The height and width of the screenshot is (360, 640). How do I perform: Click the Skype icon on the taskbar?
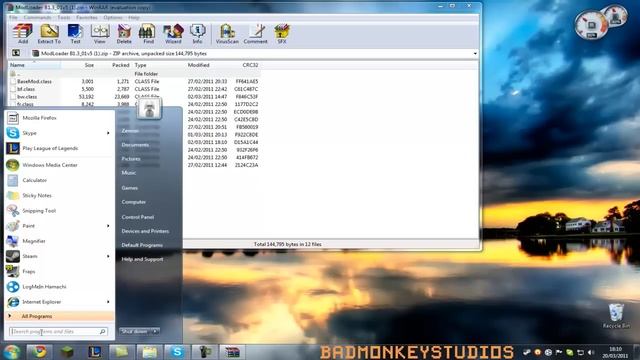coord(177,352)
